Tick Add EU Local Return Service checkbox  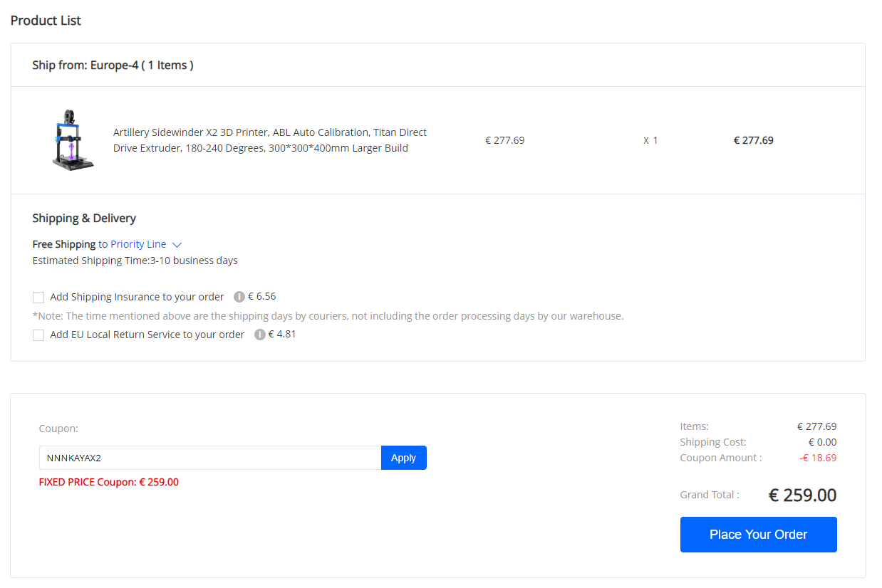38,335
